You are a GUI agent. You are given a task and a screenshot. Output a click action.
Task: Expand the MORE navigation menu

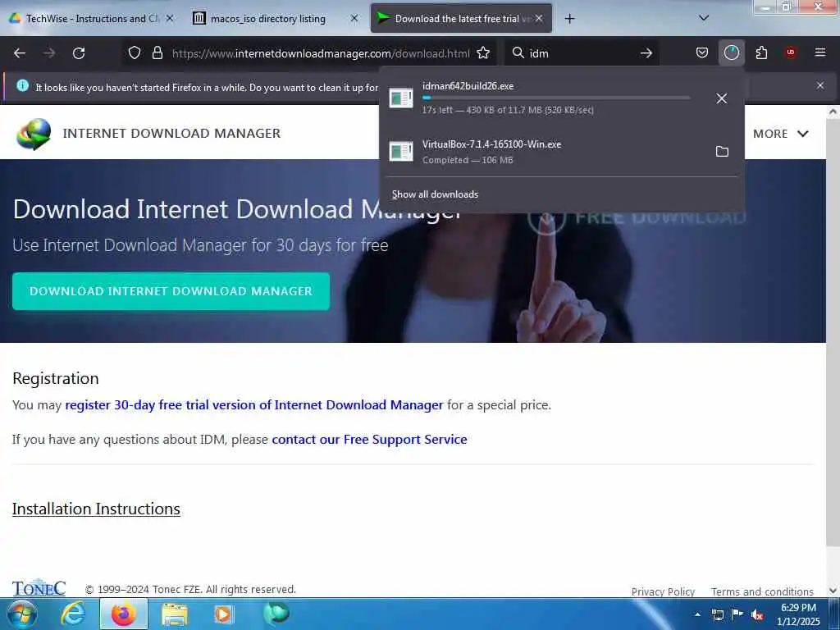[x=781, y=134]
